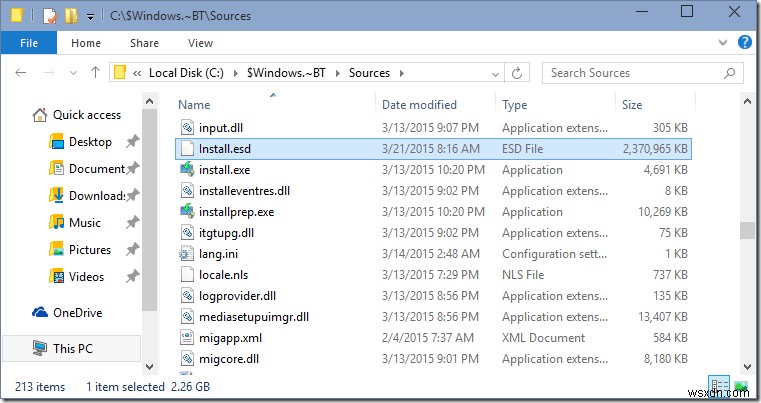Click the migcore.dll file icon
Image resolution: width=761 pixels, height=403 pixels.
click(187, 359)
